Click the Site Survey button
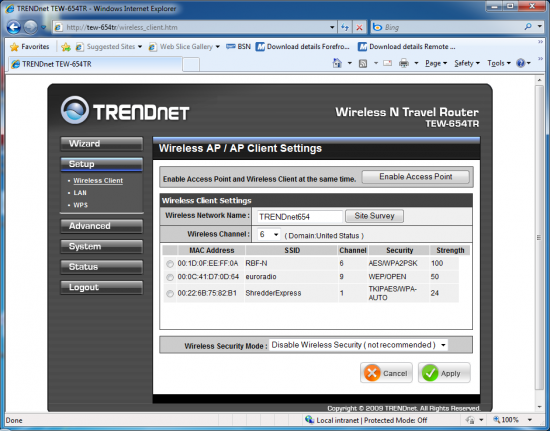The height and width of the screenshot is (431, 550). [x=374, y=216]
